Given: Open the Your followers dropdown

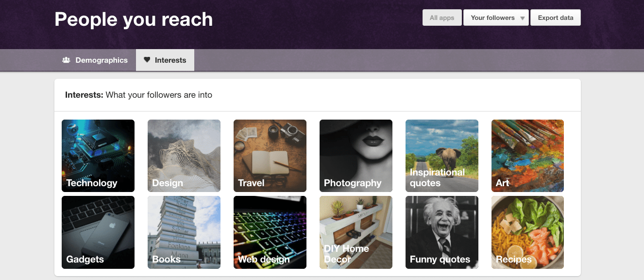Looking at the screenshot, I should click(492, 17).
